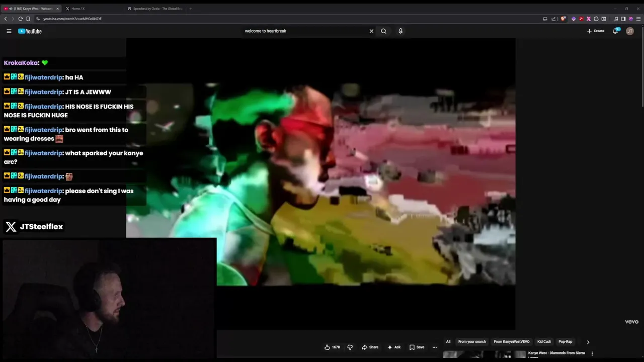
Task: Start voice search with the microphone
Action: click(x=400, y=31)
